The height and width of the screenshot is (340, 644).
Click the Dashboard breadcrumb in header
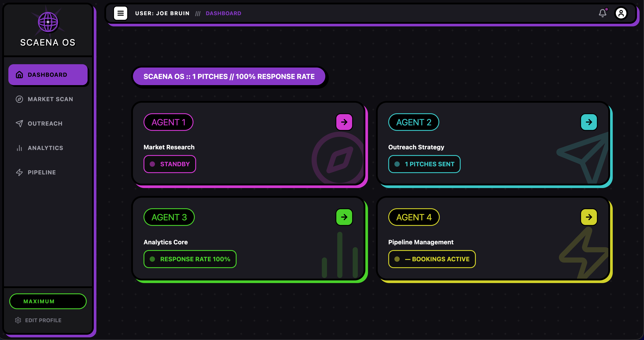pos(223,13)
